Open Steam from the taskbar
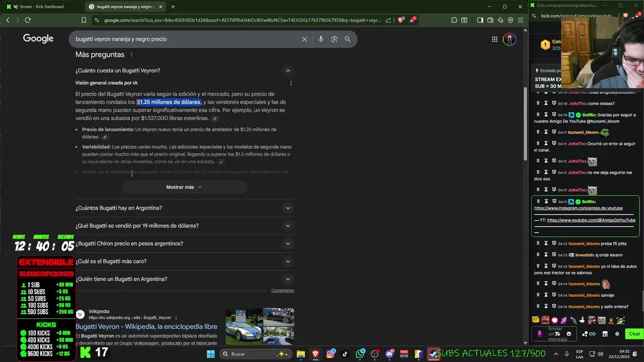Viewport: 644px width, 362px height. [x=433, y=354]
